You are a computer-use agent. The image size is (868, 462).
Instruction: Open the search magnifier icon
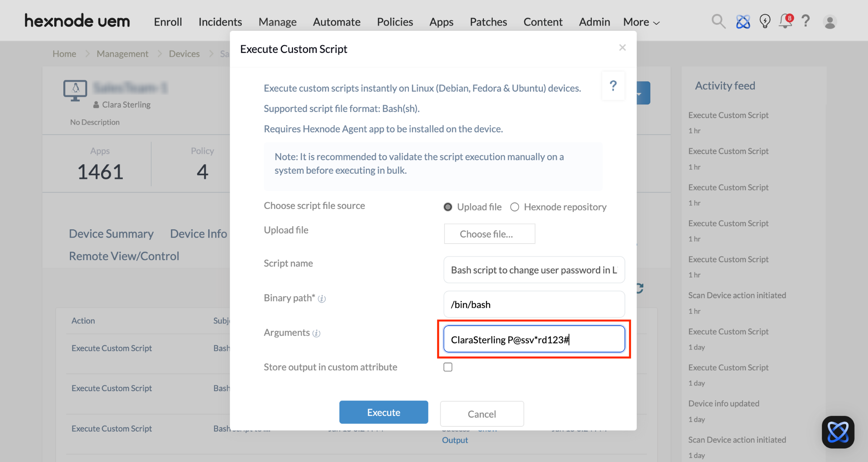click(718, 21)
